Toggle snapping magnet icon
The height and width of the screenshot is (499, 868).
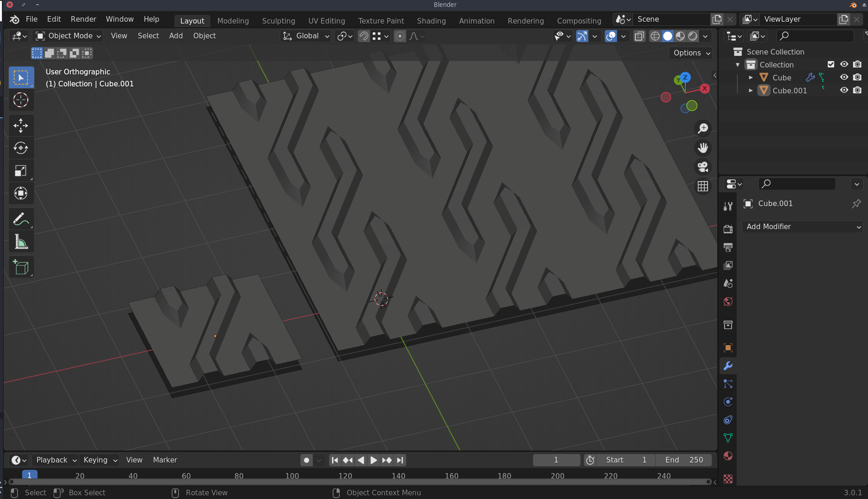(x=364, y=36)
